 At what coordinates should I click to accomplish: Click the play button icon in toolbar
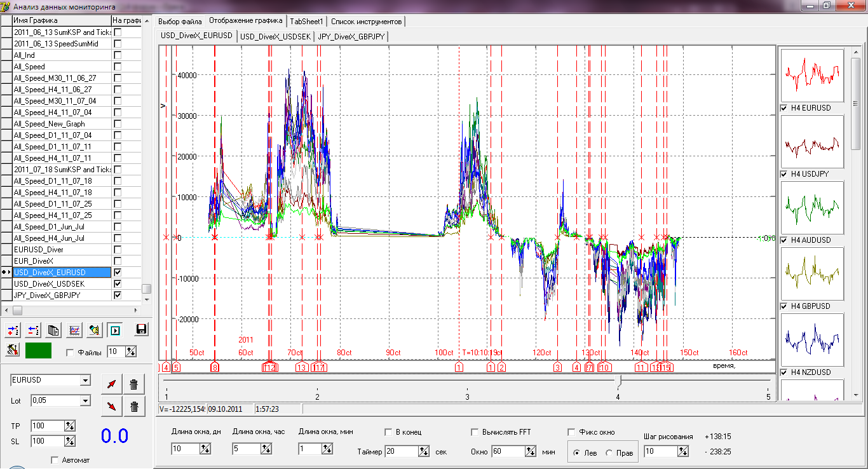(115, 330)
